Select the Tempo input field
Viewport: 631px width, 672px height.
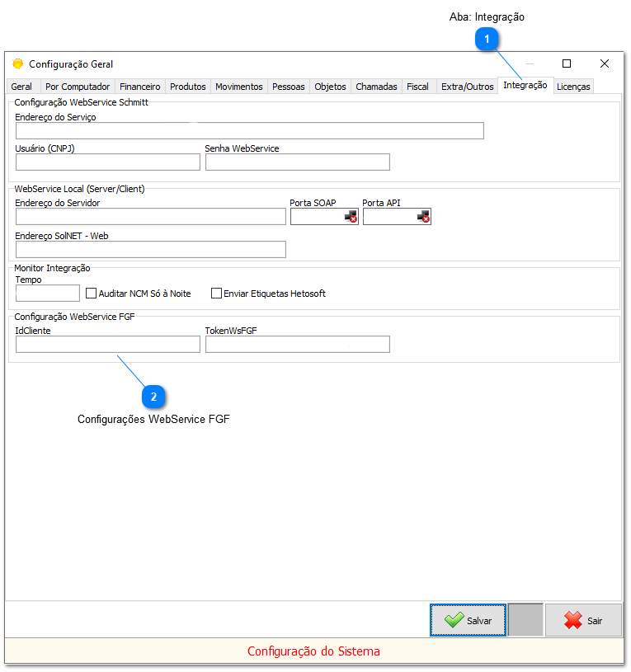[48, 294]
